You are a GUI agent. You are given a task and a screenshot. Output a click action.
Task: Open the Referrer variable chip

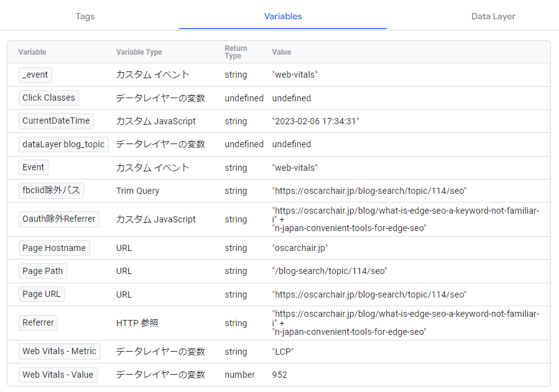pos(38,322)
